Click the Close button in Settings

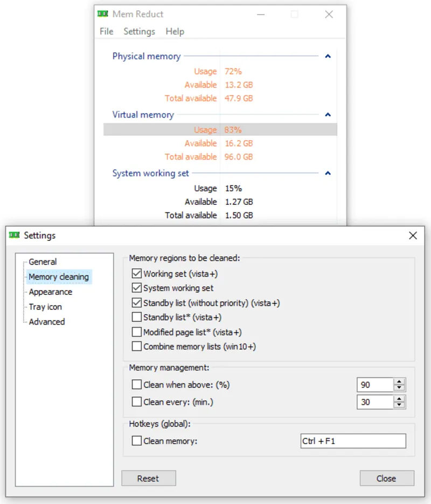386,478
